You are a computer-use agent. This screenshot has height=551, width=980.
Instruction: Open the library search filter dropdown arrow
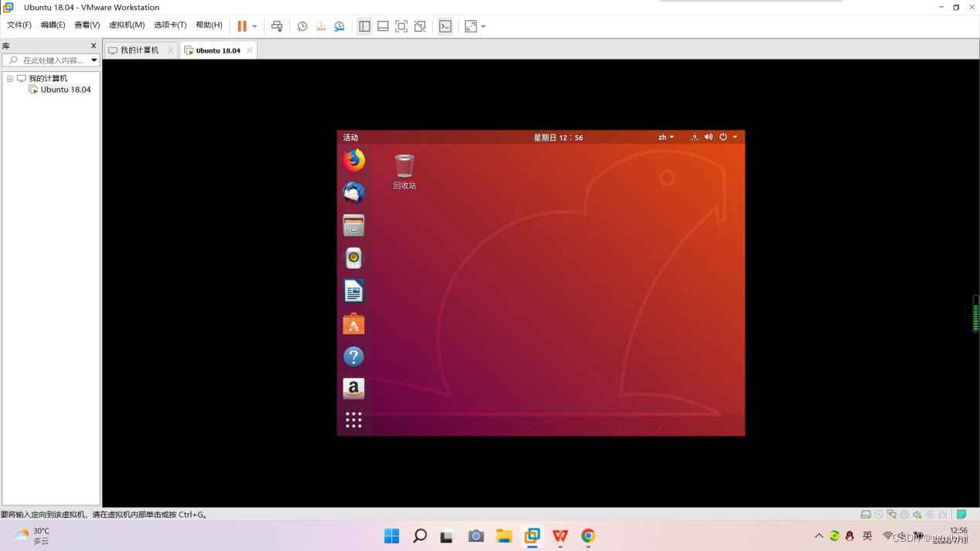pyautogui.click(x=94, y=60)
